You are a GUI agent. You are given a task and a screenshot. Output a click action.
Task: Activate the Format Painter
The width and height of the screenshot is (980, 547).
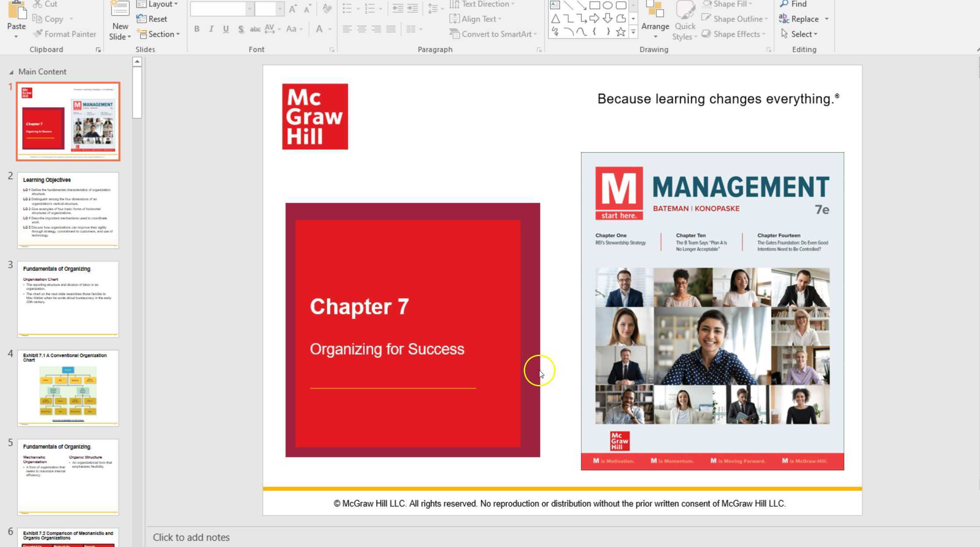64,34
